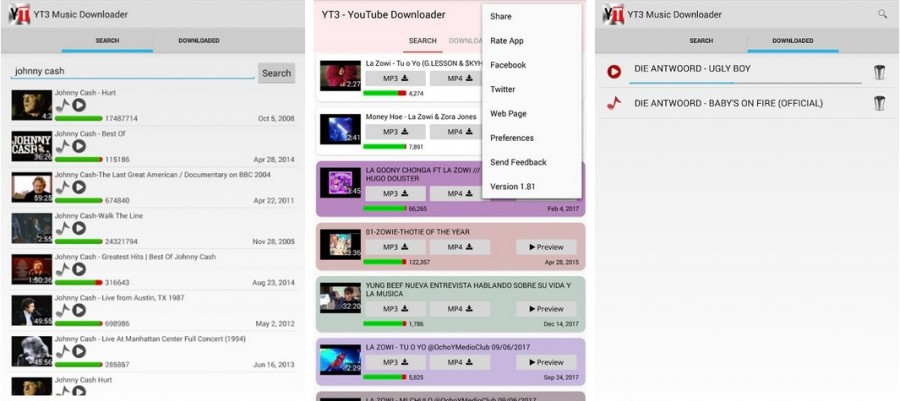The image size is (900, 401).
Task: Download music note for Johnny Cash - Best Of
Action: pyautogui.click(x=63, y=146)
